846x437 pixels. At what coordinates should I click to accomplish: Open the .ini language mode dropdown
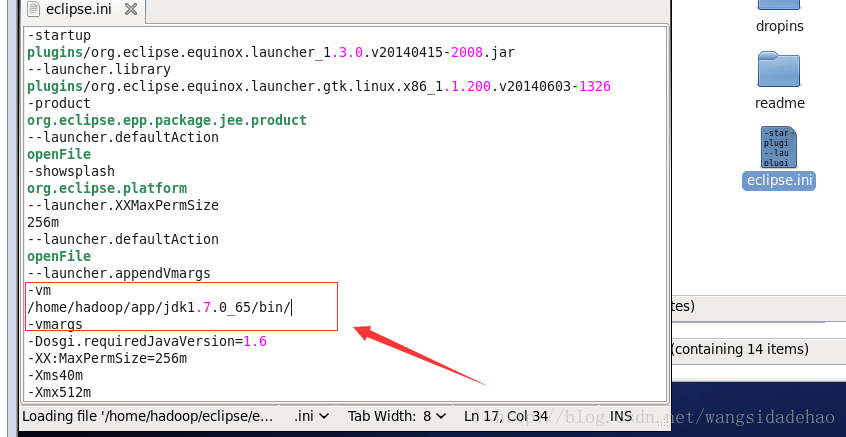tap(311, 416)
